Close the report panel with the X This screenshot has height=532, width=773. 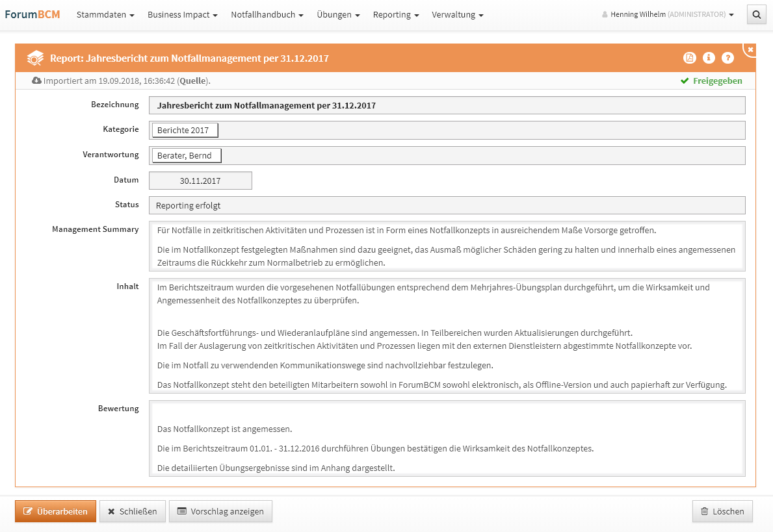tap(750, 49)
